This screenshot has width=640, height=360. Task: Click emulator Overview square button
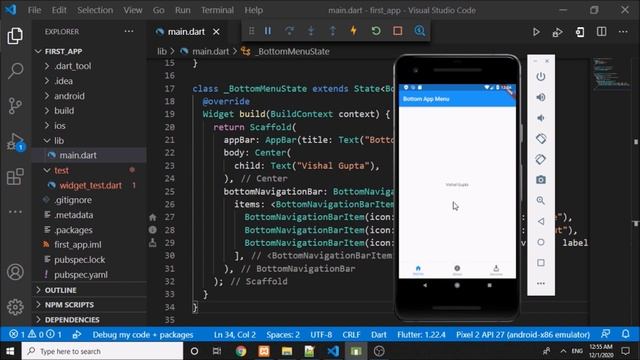click(x=541, y=263)
